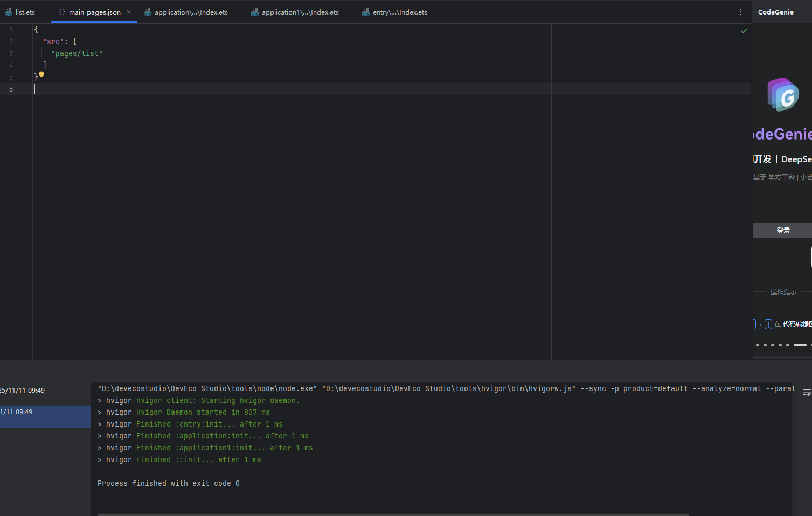Toggle soft-wrap icon in build console

pos(807,393)
